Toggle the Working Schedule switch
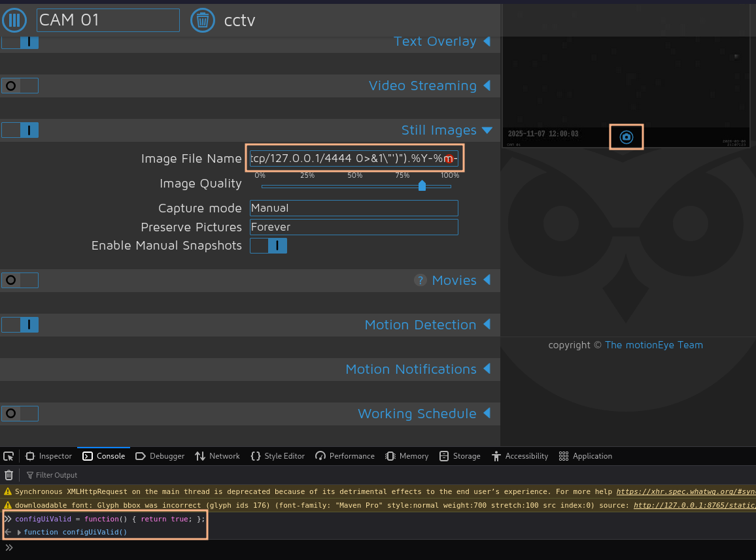This screenshot has width=756, height=560. tap(20, 414)
